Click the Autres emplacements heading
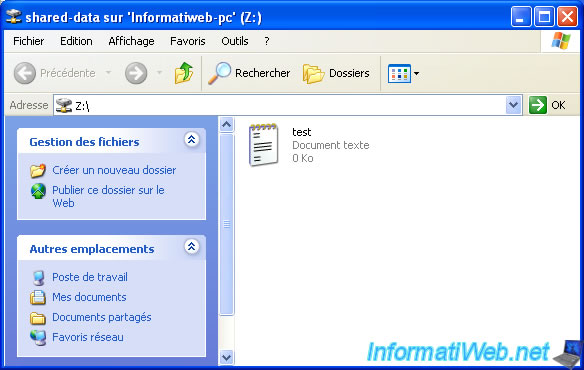The image size is (584, 370). 92,249
